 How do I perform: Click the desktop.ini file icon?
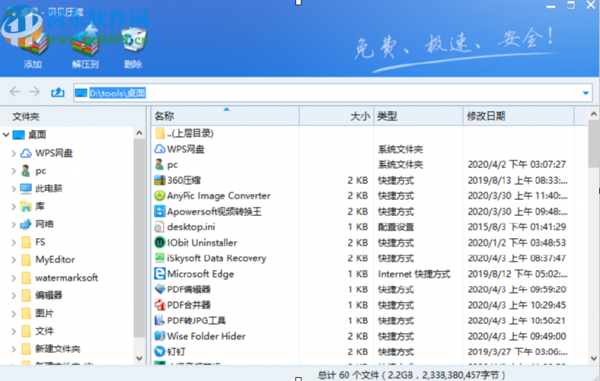pos(159,227)
